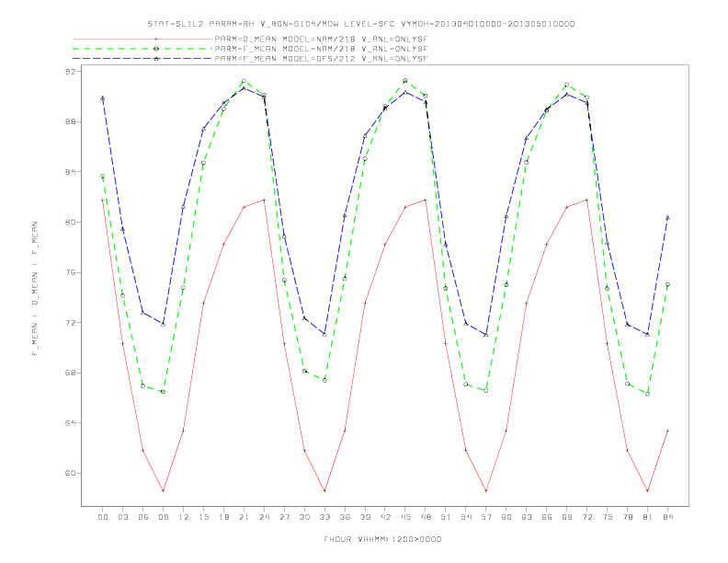Click x-axis forecast hour label 66
728x563 pixels.
(547, 517)
